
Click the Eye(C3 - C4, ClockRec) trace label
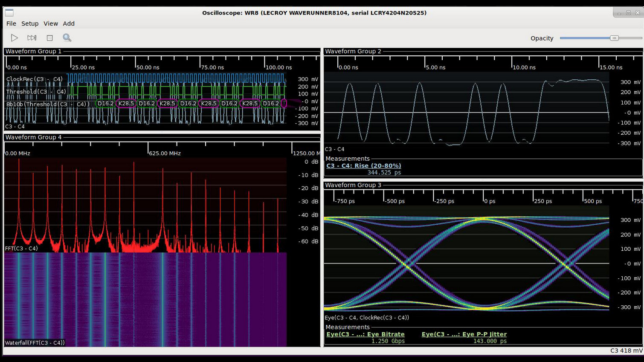[366, 318]
